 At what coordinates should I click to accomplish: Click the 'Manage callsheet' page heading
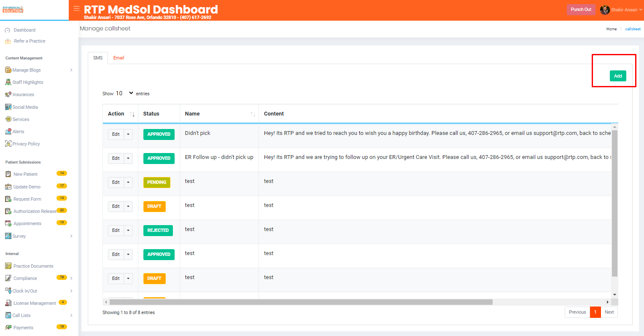coord(105,29)
